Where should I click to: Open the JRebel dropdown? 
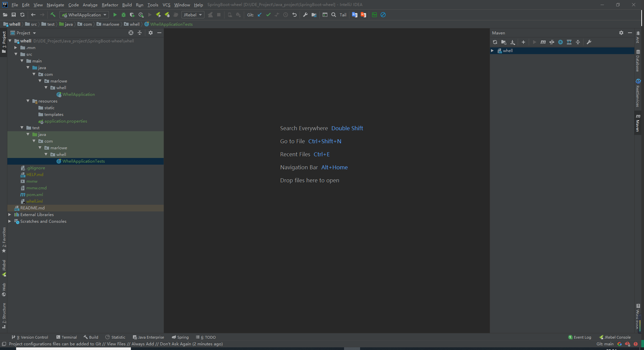193,15
